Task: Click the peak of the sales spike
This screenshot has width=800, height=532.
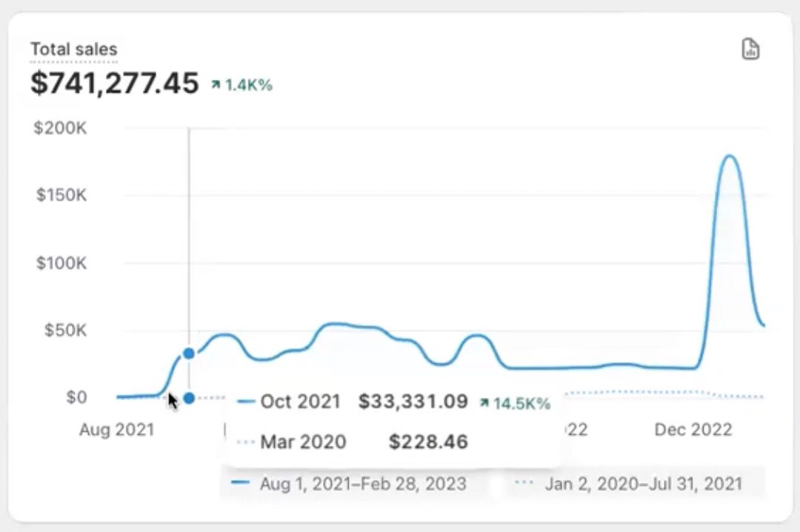Action: pos(730,156)
